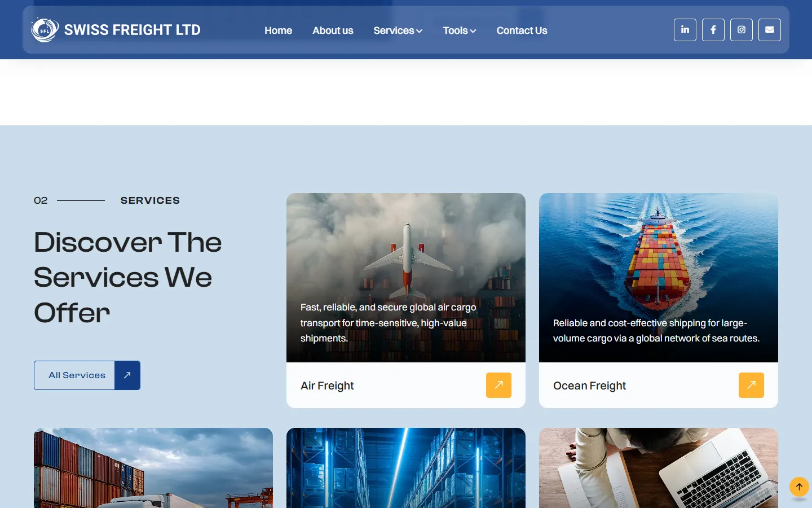This screenshot has height=508, width=812.
Task: Click the All Services button
Action: [87, 375]
